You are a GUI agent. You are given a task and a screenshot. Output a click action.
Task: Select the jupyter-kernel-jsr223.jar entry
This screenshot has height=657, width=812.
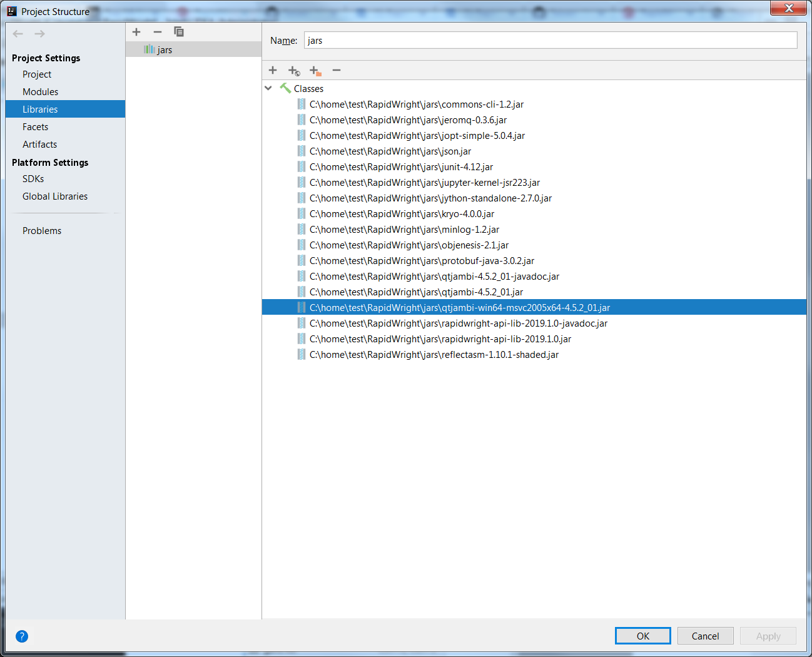coord(425,182)
